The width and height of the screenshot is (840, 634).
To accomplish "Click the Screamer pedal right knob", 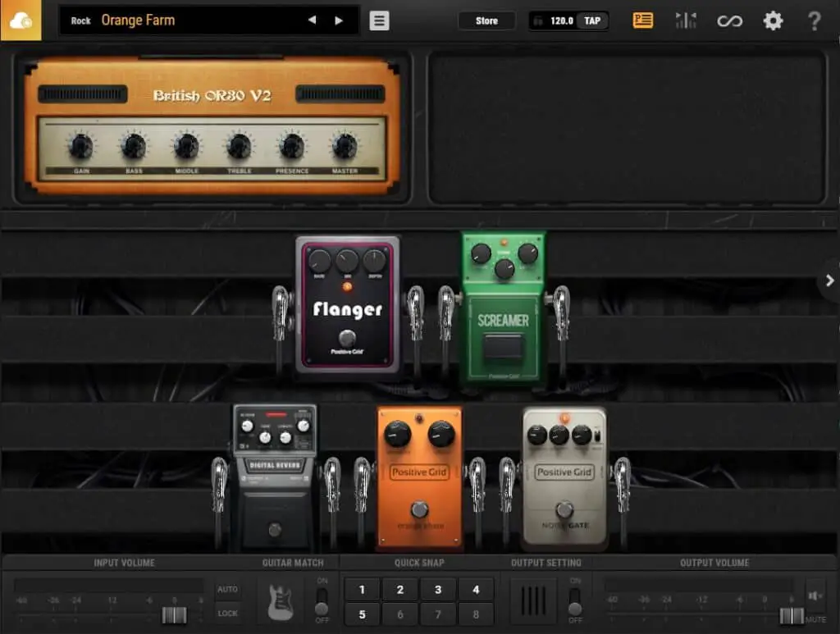I will point(527,253).
